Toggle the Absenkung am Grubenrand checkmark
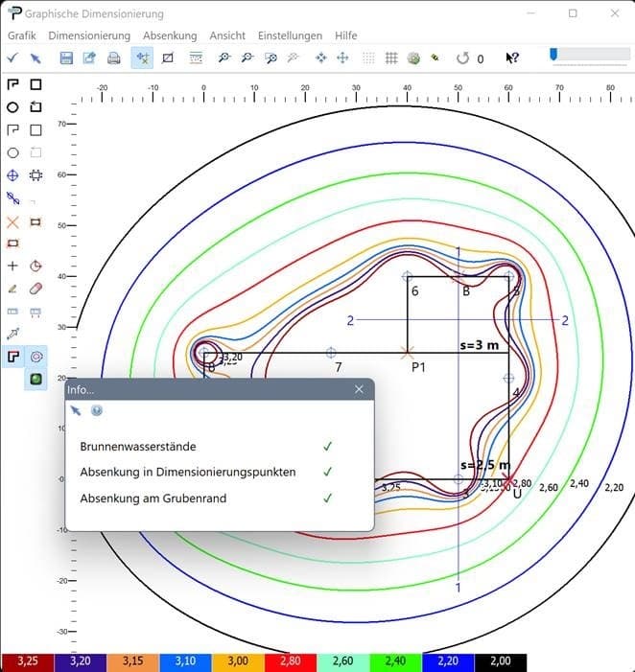 (x=328, y=498)
